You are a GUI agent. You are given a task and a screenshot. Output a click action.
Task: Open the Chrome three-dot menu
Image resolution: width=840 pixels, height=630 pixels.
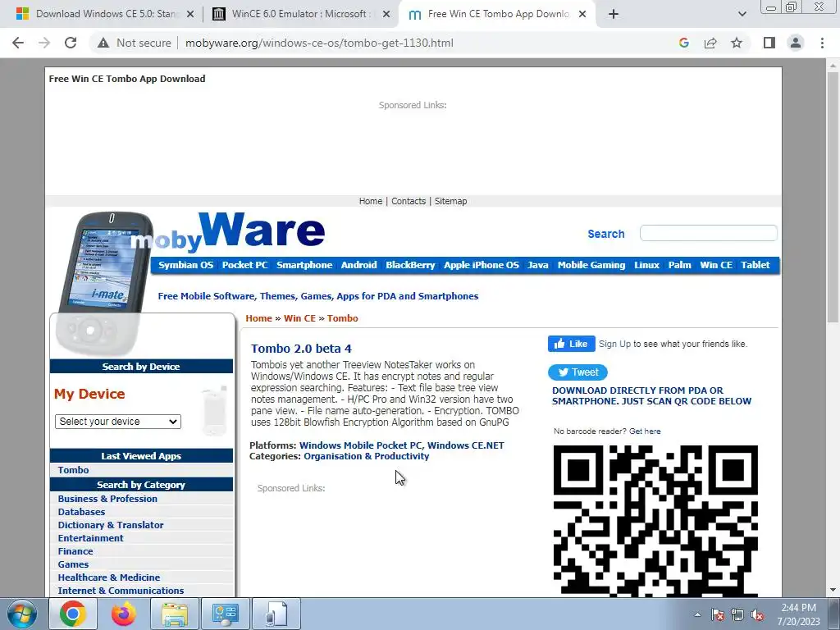pos(822,43)
